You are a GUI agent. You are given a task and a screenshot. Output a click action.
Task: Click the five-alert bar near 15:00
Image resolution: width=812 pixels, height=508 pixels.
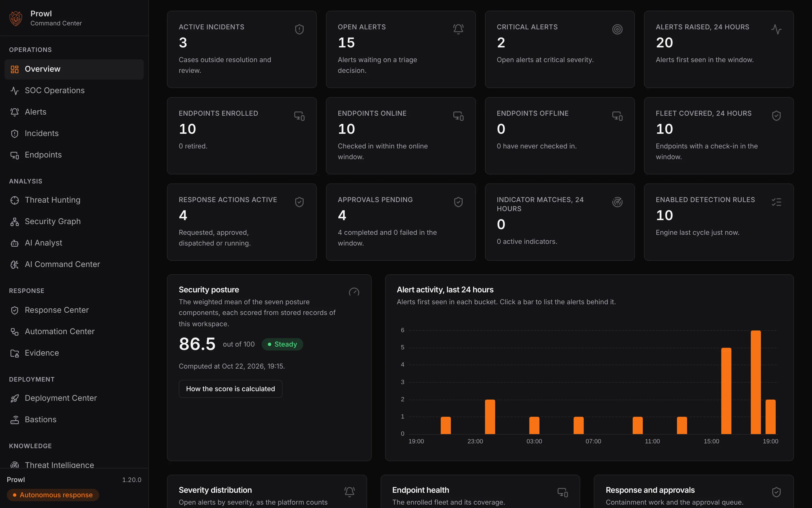pos(726,391)
